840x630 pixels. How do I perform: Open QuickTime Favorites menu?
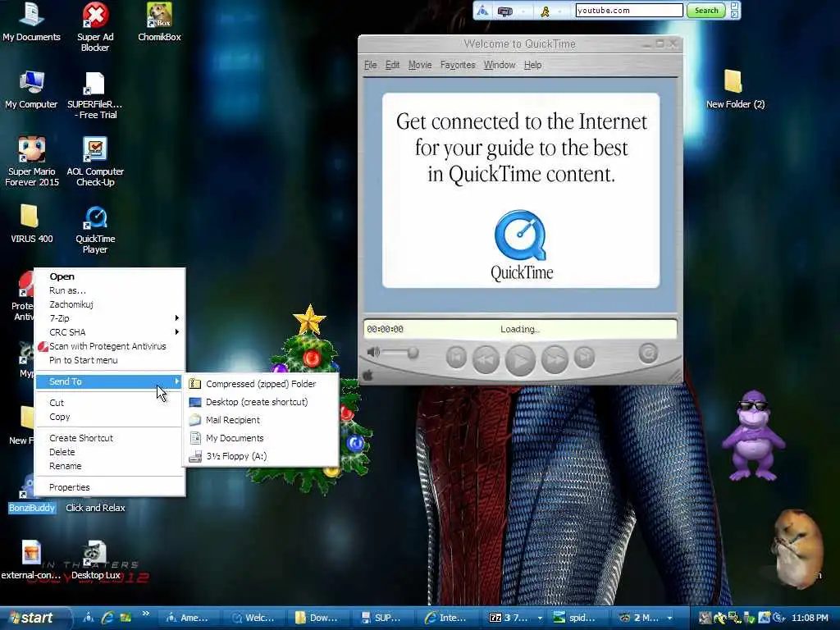pos(458,65)
